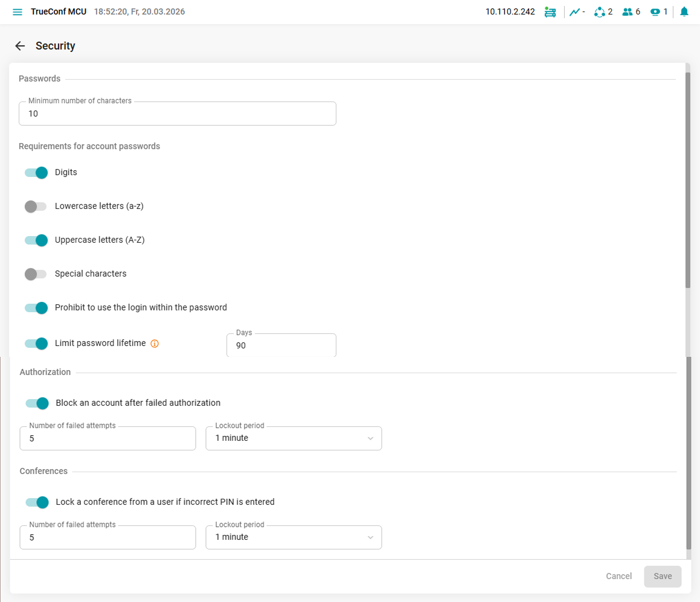
Task: Open the Conferences Lockout period dropdown
Action: point(294,537)
